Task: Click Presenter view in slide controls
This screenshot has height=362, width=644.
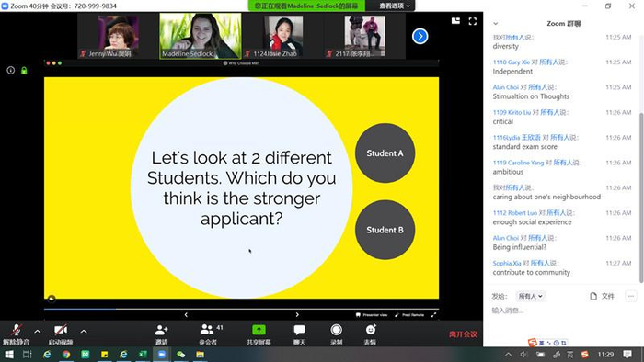Action: click(x=372, y=315)
